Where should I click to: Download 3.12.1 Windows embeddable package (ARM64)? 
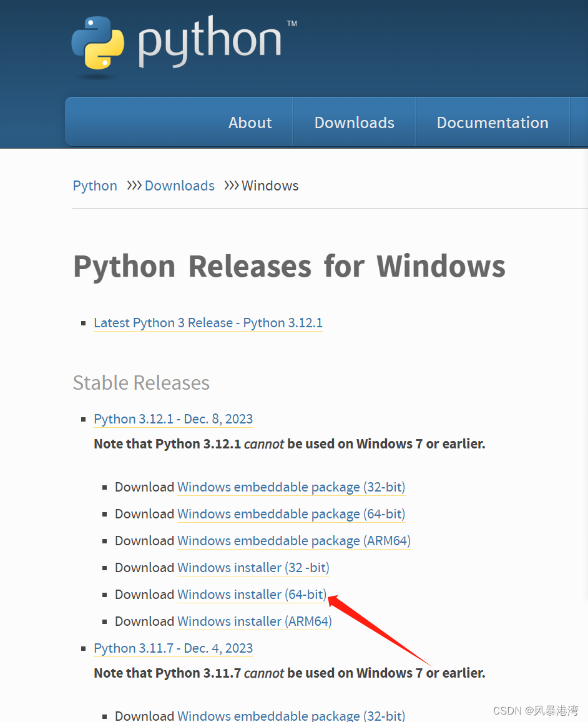tap(294, 541)
